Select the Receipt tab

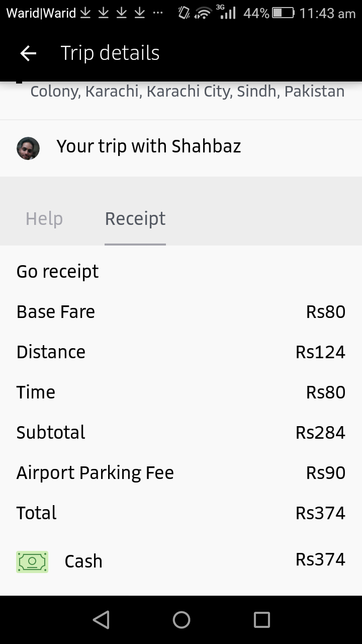(x=135, y=219)
